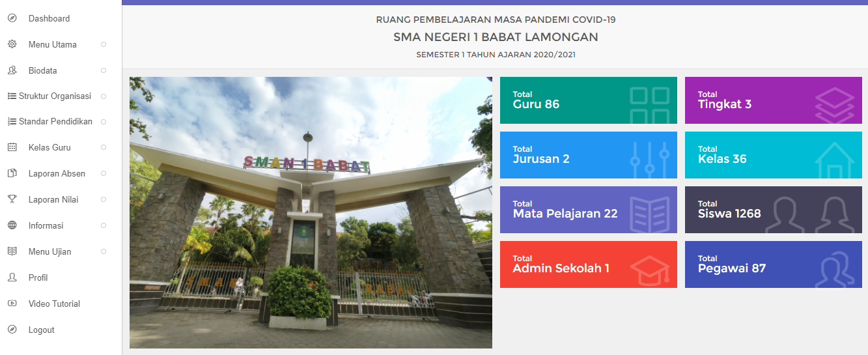Expand the Kelas Guru submenu circle
The width and height of the screenshot is (868, 355).
coord(104,148)
